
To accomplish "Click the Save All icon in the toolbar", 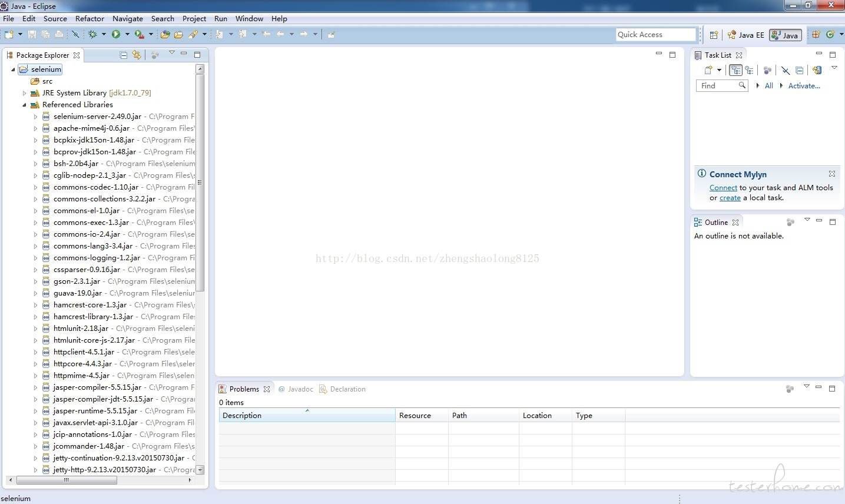I will tap(45, 35).
